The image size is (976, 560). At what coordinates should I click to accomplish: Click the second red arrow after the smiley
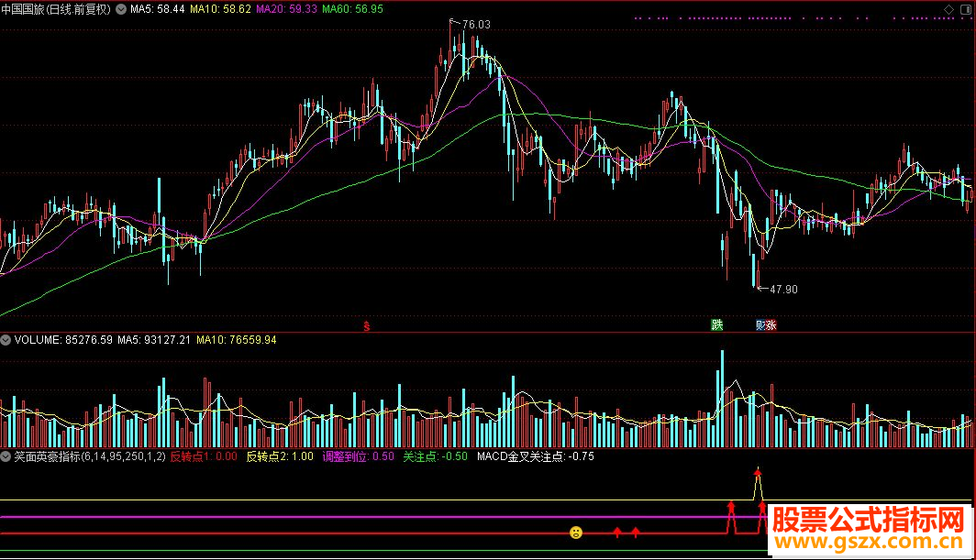tap(636, 532)
